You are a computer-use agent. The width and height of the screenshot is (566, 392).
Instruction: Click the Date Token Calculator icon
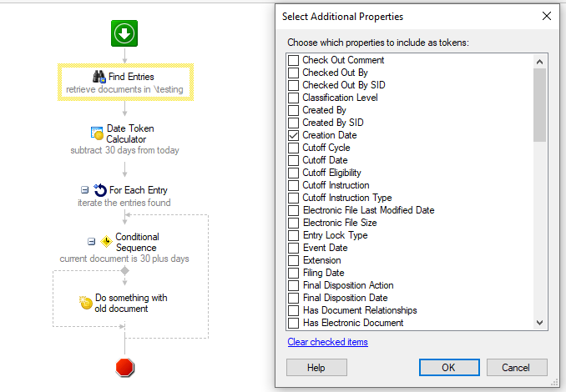point(97,133)
